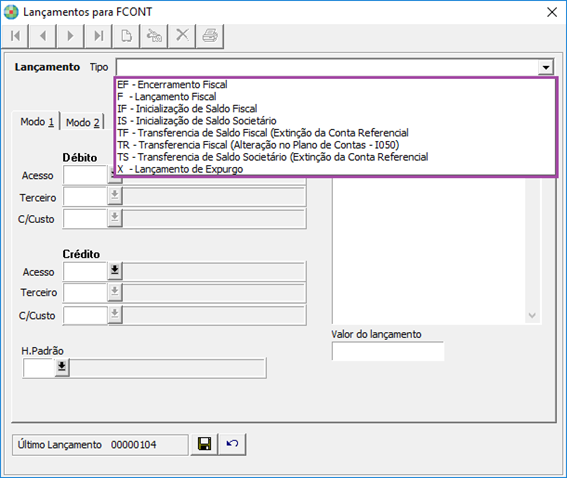This screenshot has width=567, height=478.
Task: Save entry with floppy disk icon
Action: 204,444
